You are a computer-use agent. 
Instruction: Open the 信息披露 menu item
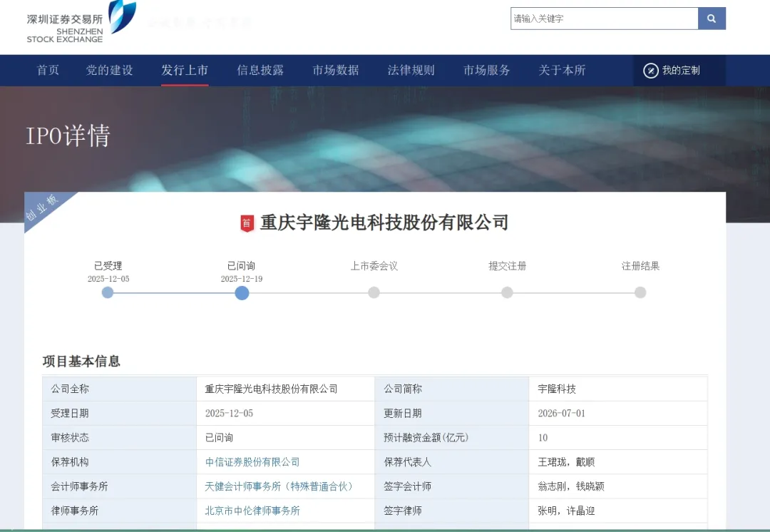point(260,71)
